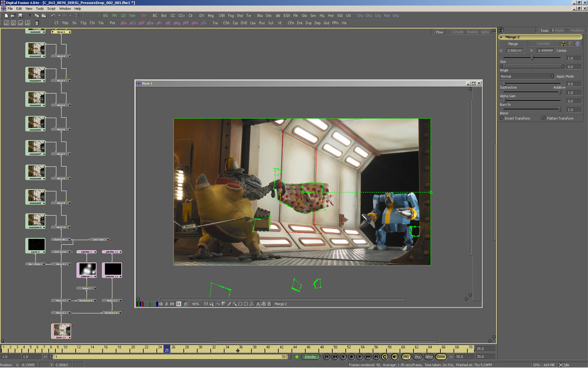588x368 pixels.
Task: Toggle APrx auto proxy mode
Action: pos(429,357)
